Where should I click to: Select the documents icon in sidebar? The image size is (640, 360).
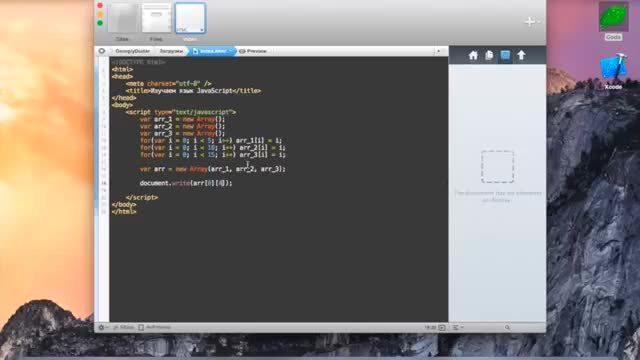tap(489, 56)
